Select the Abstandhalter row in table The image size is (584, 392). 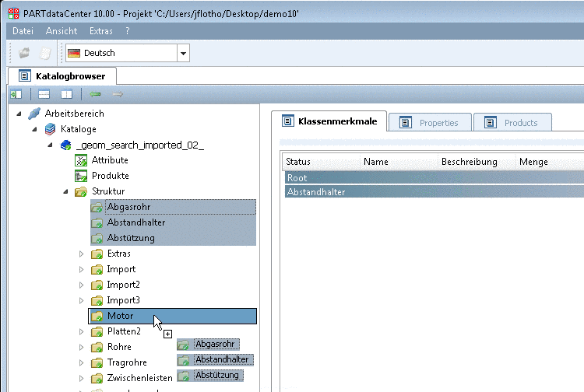[434, 192]
